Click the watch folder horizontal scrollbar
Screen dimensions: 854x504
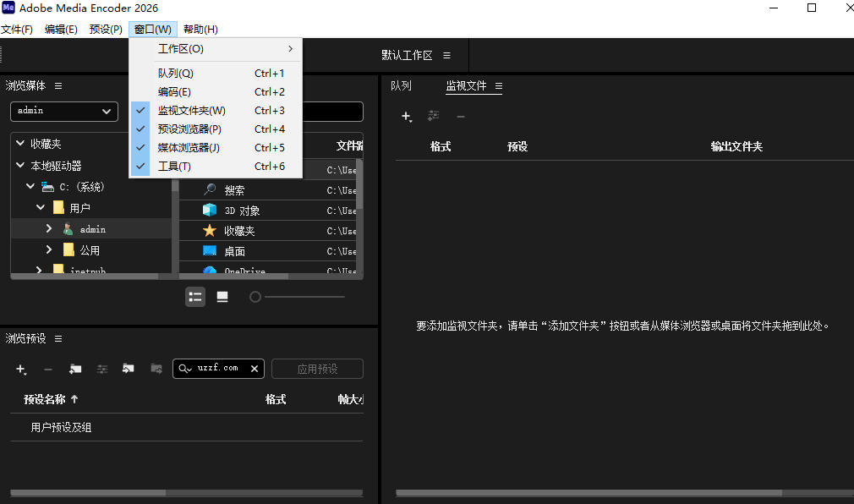pos(588,492)
